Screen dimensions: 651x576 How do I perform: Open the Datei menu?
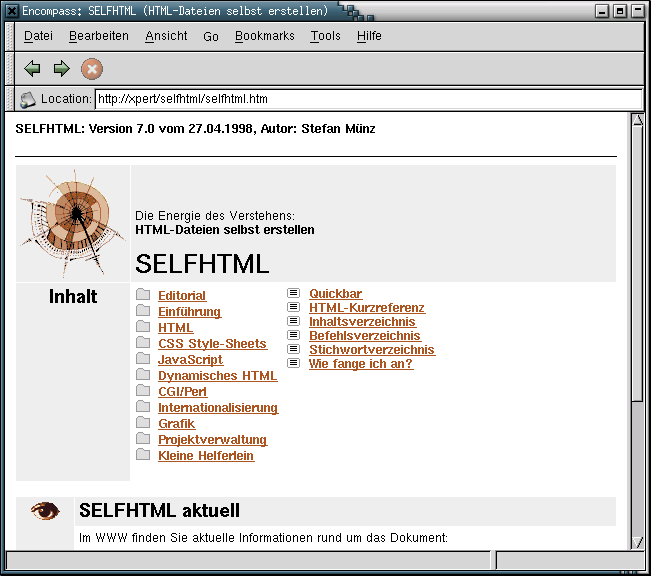tap(38, 36)
